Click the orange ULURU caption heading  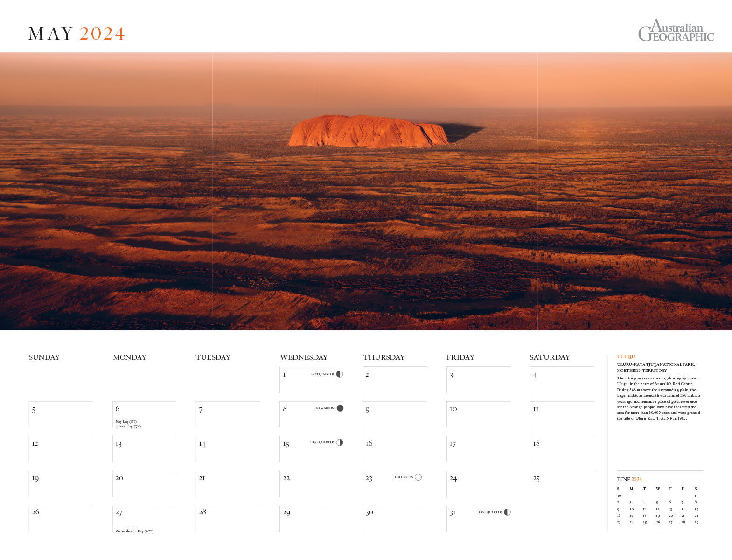626,357
